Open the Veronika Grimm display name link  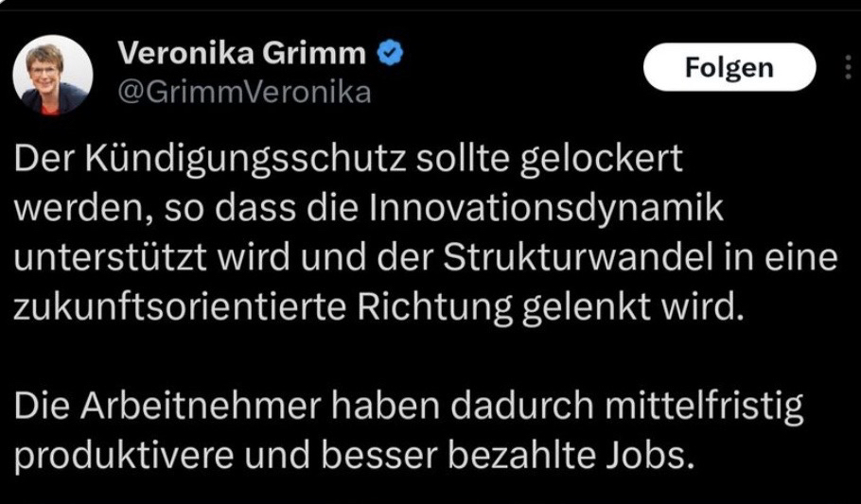click(240, 55)
